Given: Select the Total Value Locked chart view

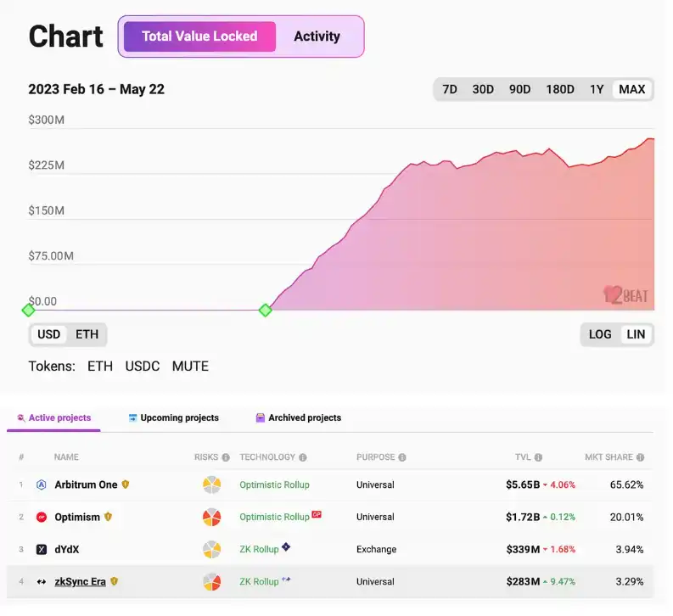Looking at the screenshot, I should [199, 36].
